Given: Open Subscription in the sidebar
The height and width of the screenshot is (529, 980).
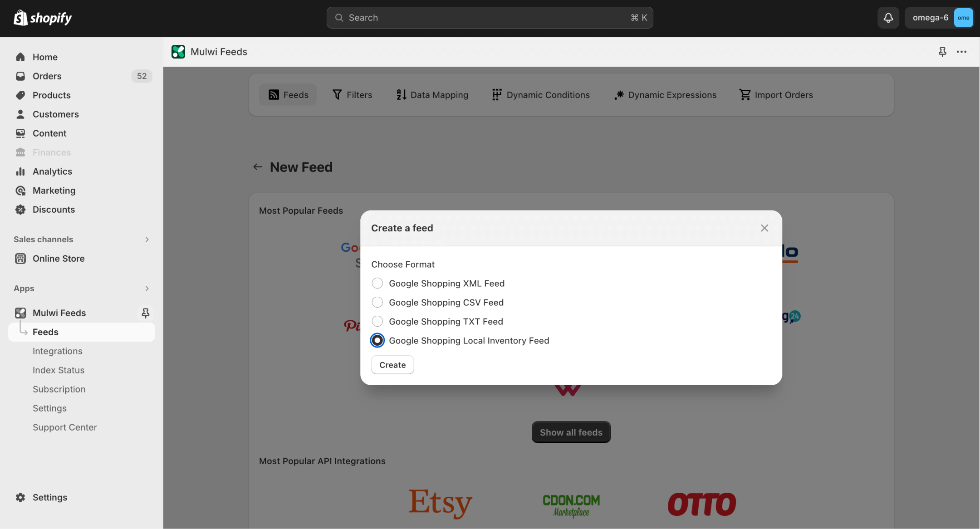Looking at the screenshot, I should coord(59,389).
